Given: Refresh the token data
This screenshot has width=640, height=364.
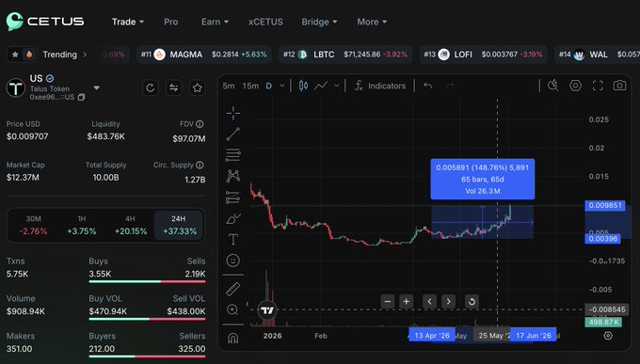Looking at the screenshot, I should point(151,87).
